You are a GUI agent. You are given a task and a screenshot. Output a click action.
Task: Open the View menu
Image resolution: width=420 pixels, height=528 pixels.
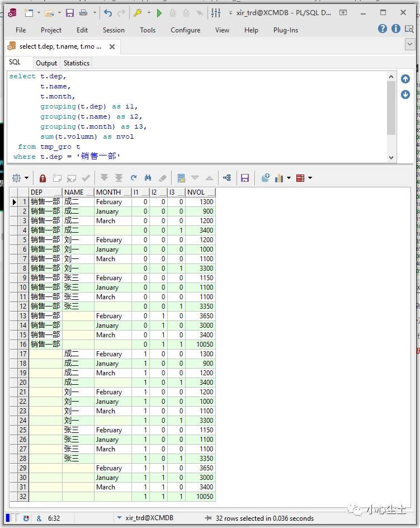pos(222,30)
